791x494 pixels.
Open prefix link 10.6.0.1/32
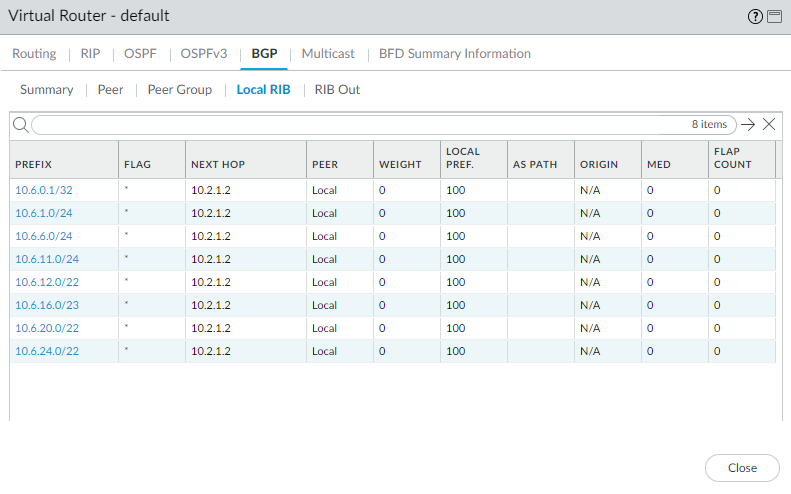tap(43, 189)
